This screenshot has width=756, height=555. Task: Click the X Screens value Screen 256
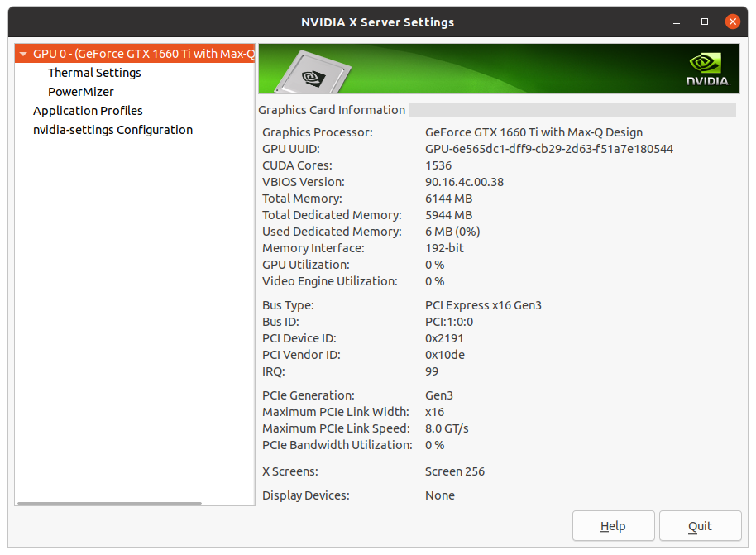[455, 471]
